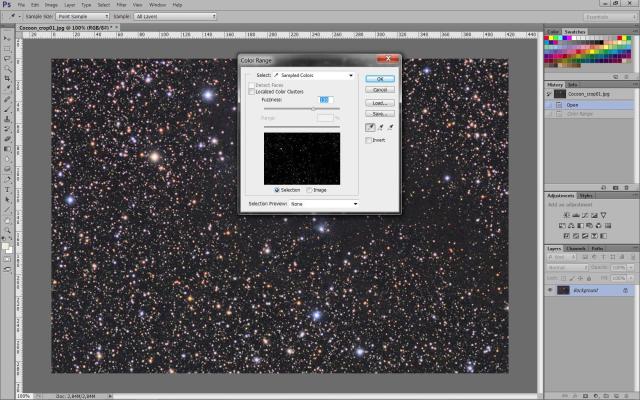Tick the Invert checkbox
The image size is (640, 400).
tap(368, 140)
